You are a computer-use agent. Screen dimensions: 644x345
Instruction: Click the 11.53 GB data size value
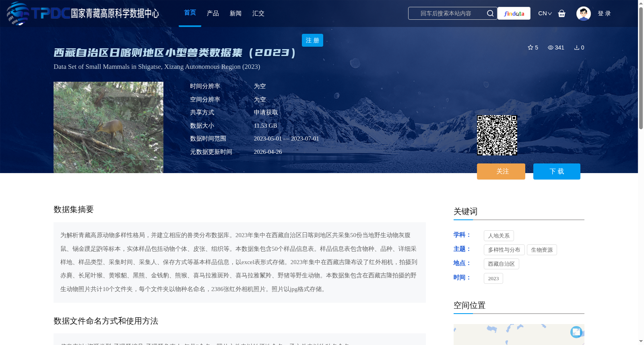(x=265, y=126)
